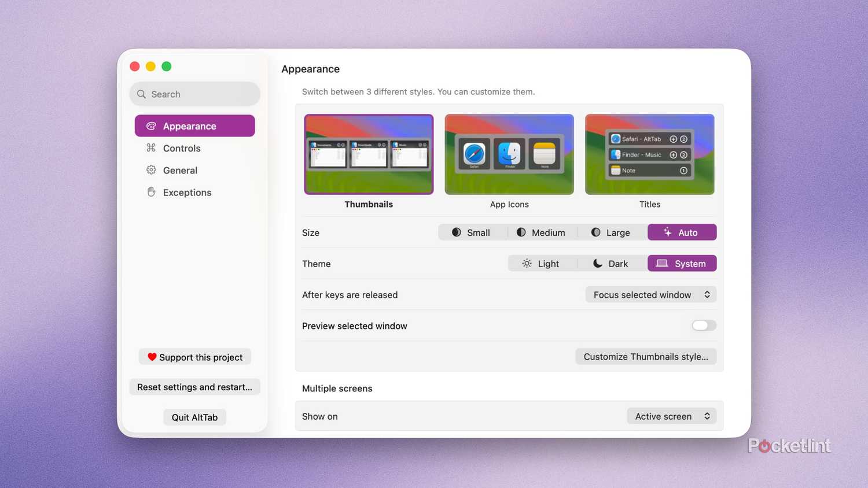This screenshot has width=868, height=488.
Task: Open the Controls section
Action: (195, 148)
